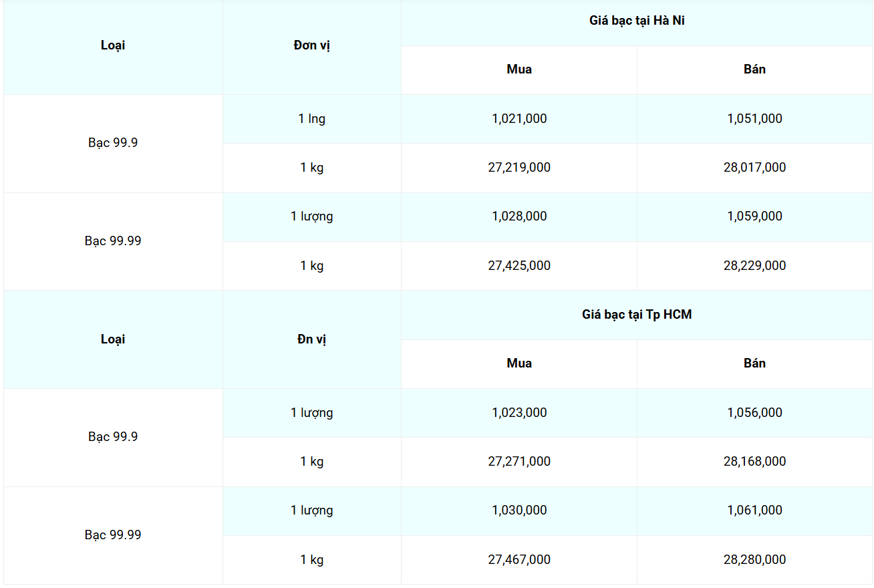
Task: Select the 28,229,000 value
Action: pos(754,266)
